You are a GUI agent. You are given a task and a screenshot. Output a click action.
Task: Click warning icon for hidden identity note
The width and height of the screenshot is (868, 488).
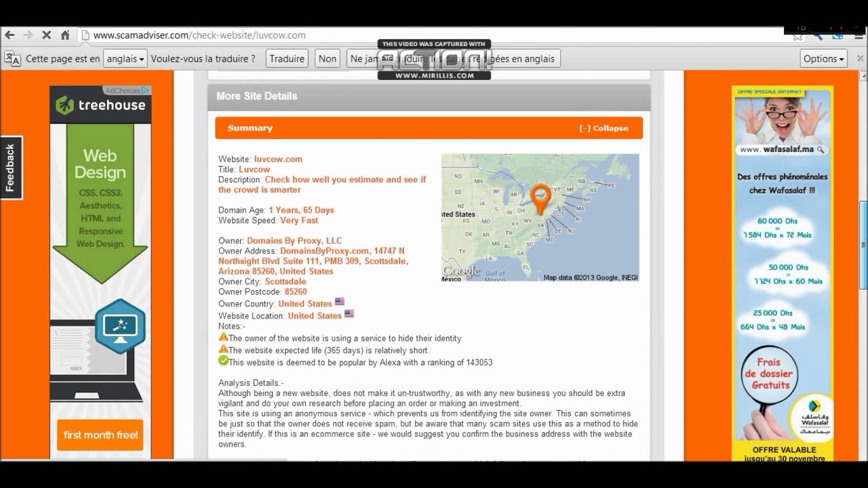pyautogui.click(x=223, y=337)
